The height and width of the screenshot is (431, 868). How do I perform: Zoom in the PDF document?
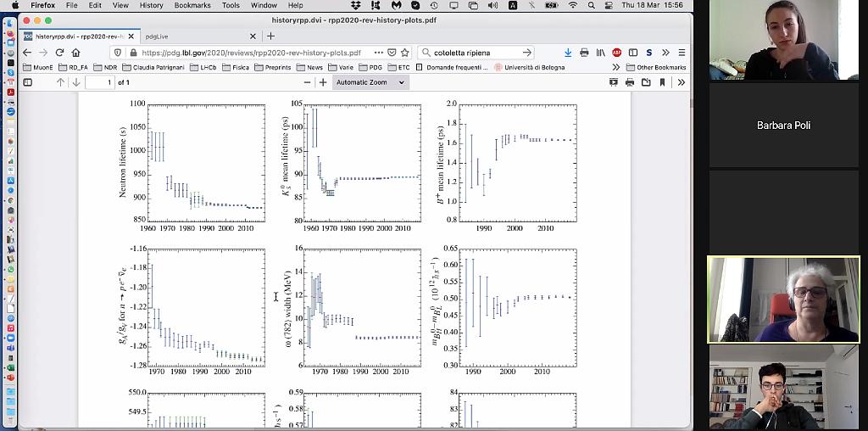point(323,82)
